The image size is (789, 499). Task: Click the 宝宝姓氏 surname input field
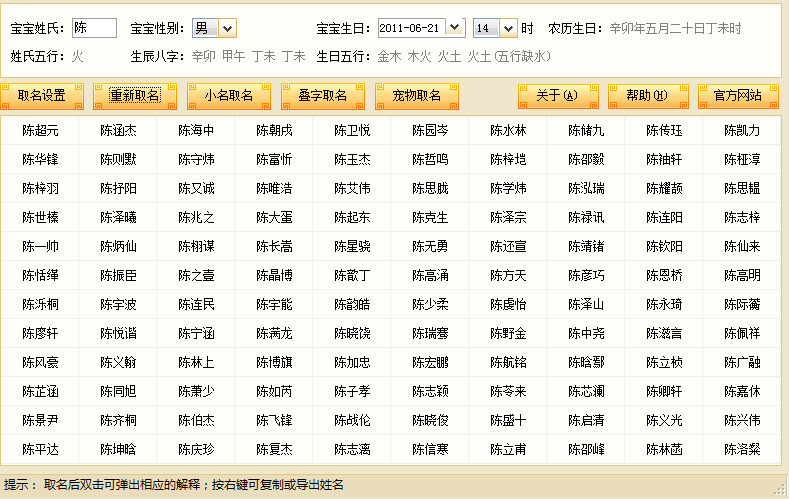point(95,28)
